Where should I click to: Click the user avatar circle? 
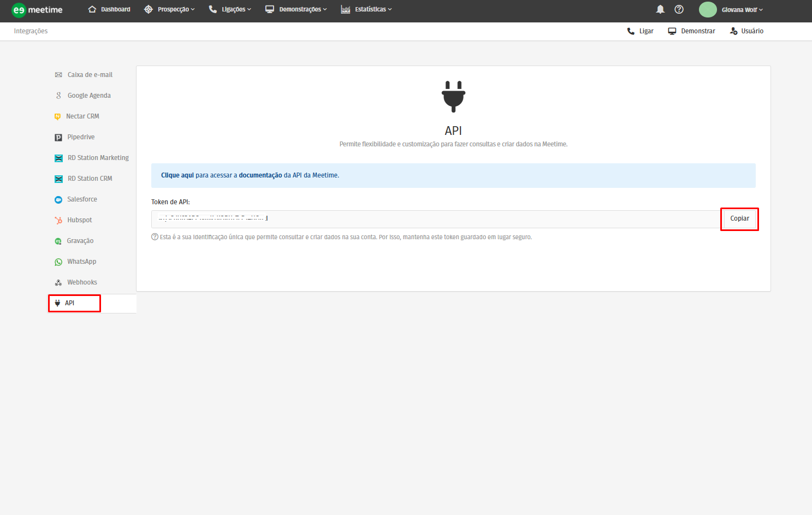click(708, 10)
